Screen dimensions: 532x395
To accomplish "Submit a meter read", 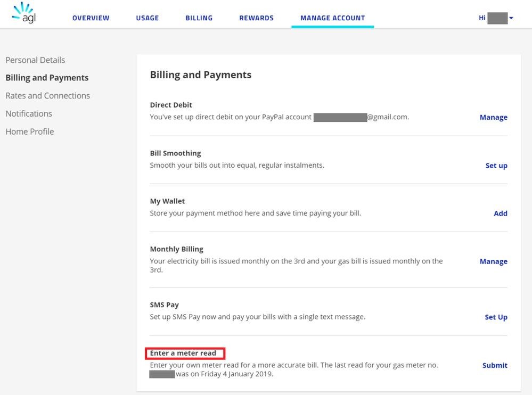I will 494,365.
